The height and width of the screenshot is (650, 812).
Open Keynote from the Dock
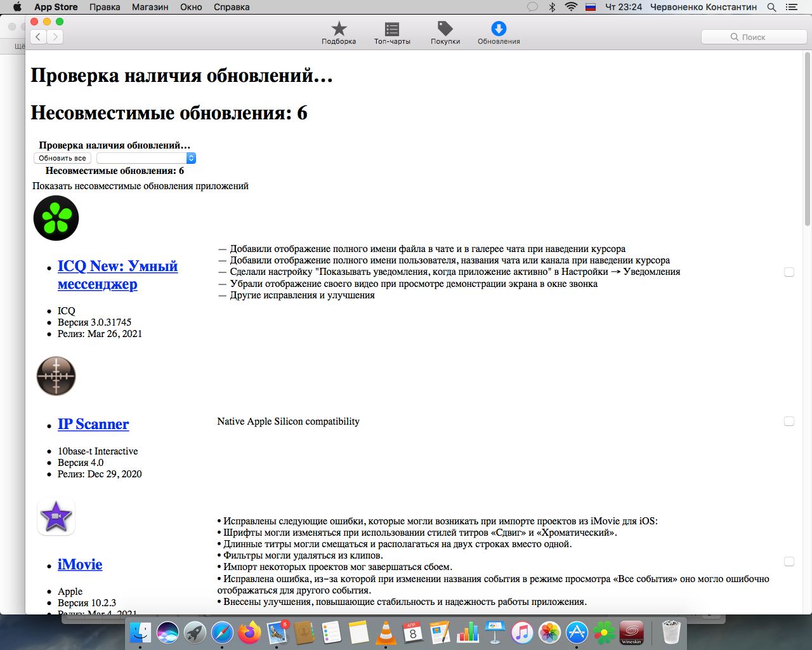click(x=495, y=633)
